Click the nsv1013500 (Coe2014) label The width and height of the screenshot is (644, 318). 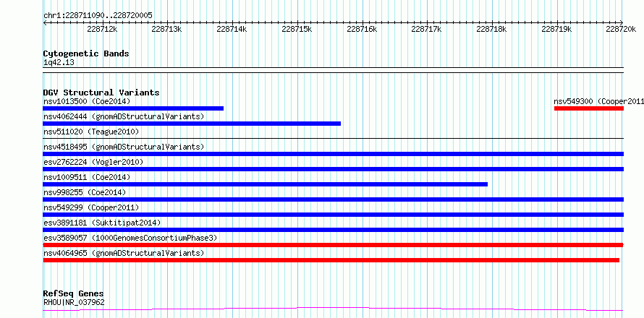point(87,101)
